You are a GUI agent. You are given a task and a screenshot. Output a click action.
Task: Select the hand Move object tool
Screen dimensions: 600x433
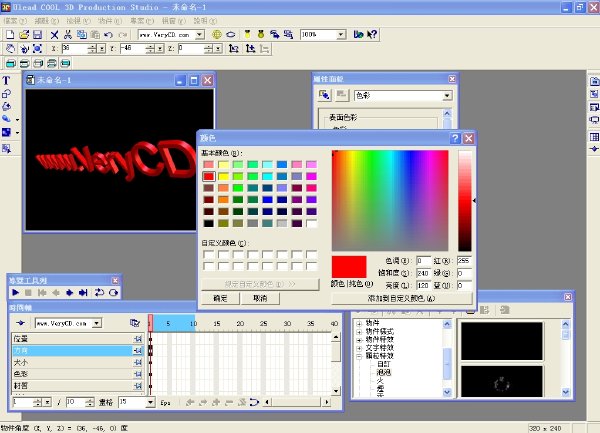pyautogui.click(x=10, y=49)
